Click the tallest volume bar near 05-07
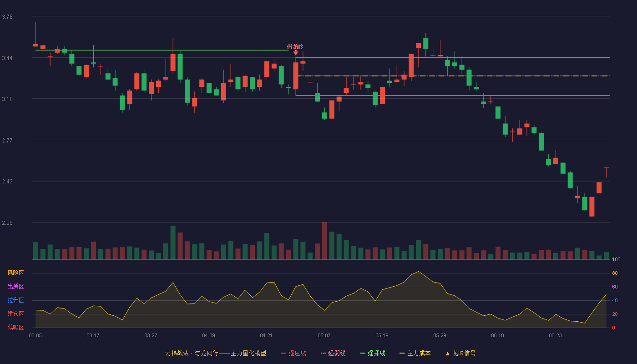The image size is (637, 364). (x=324, y=241)
